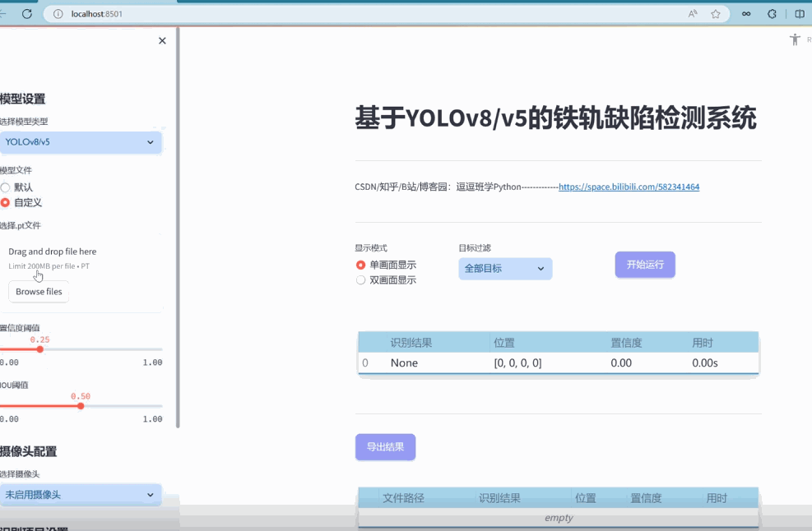
Task: Click the running person status icon
Action: click(795, 39)
